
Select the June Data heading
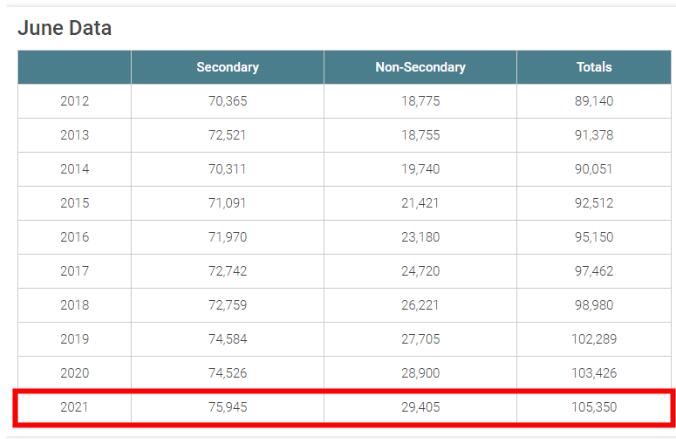coord(65,28)
